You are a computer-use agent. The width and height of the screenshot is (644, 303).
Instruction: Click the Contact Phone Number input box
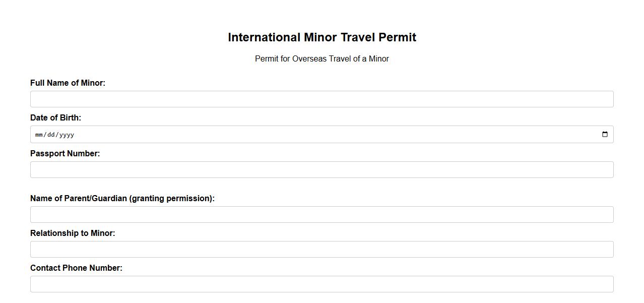321,284
